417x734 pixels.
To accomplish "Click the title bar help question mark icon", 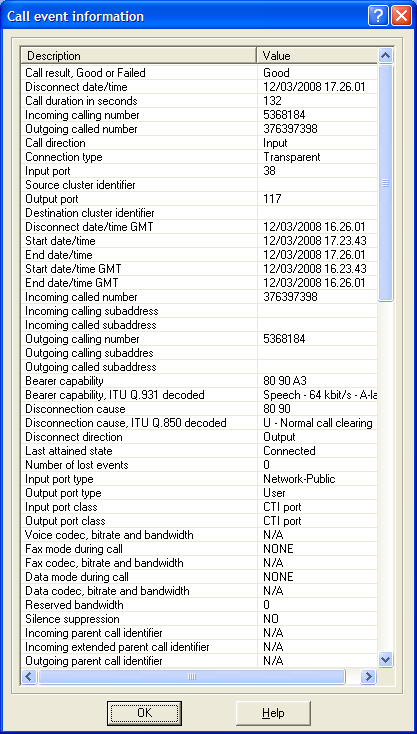I will (378, 16).
